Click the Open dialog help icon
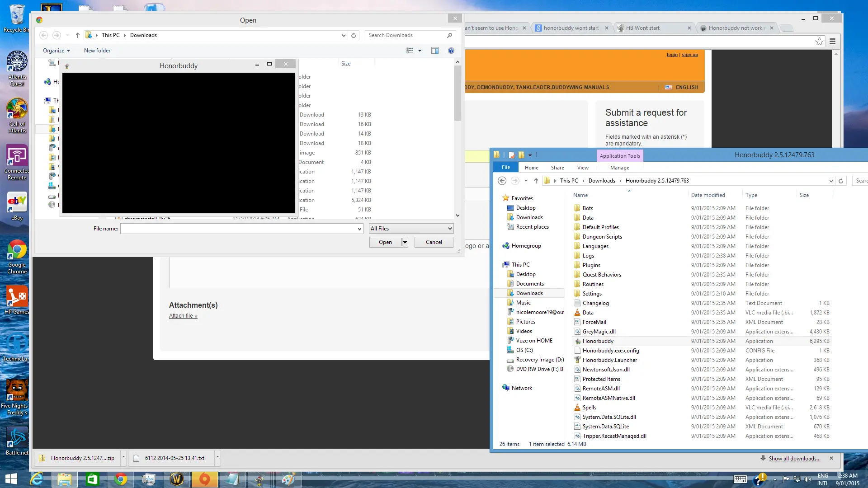The height and width of the screenshot is (488, 868). [x=451, y=51]
